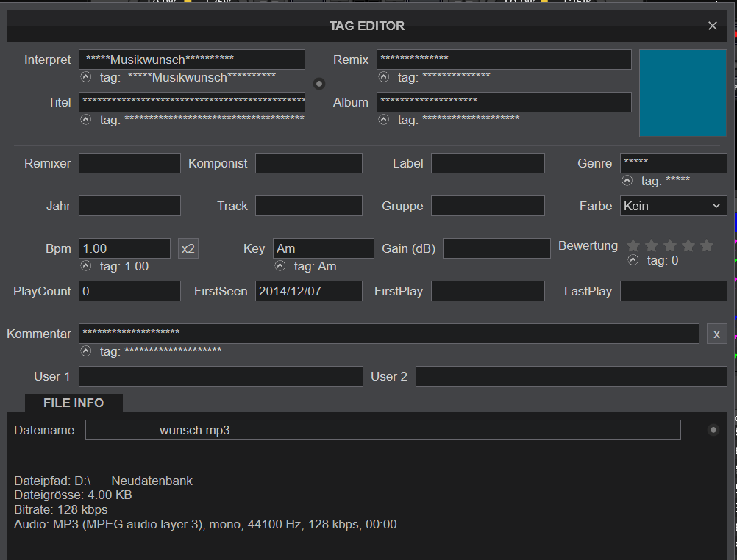This screenshot has width=737, height=560.
Task: Click the Gruppe input field
Action: point(488,206)
